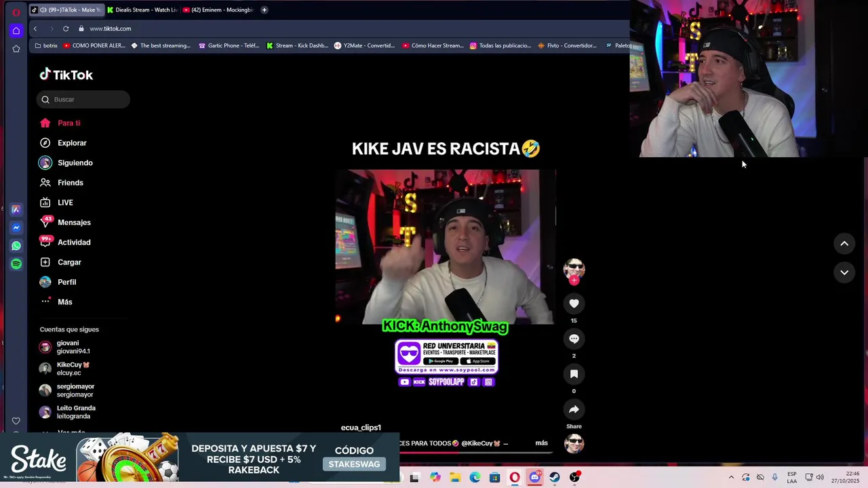
Task: Go to the Siguiendo feed
Action: click(x=66, y=163)
